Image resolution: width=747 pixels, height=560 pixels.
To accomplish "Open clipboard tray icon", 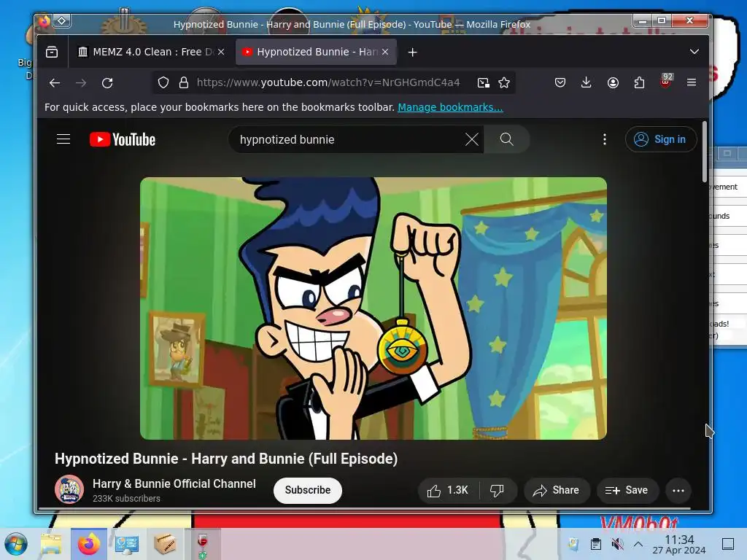I will pyautogui.click(x=595, y=544).
